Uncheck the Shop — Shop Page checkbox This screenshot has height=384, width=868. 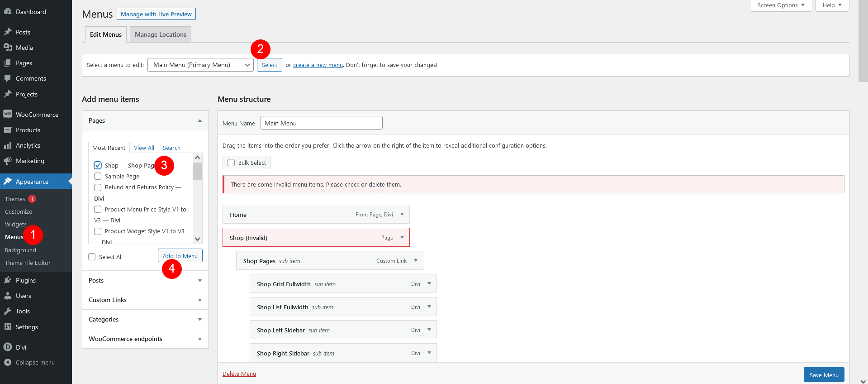click(98, 165)
